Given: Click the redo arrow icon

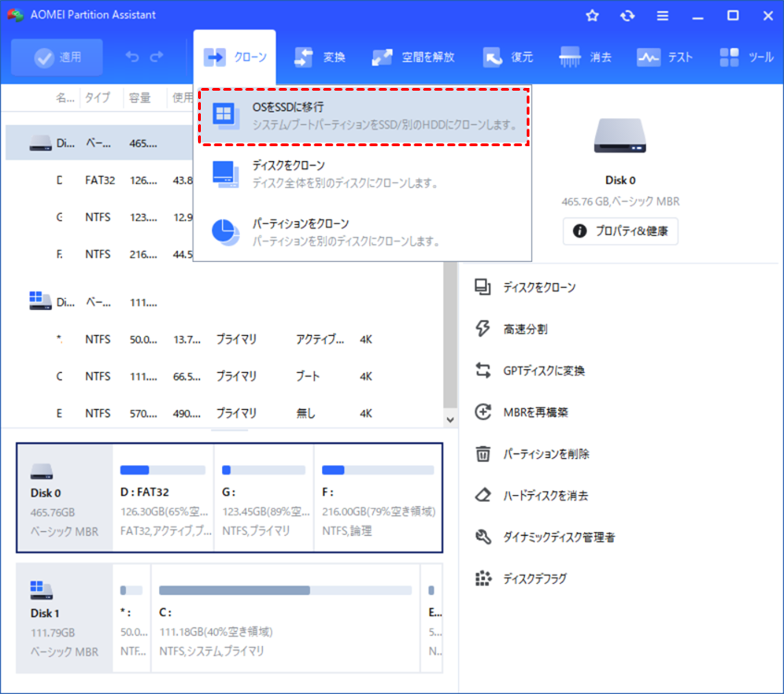Looking at the screenshot, I should point(157,56).
